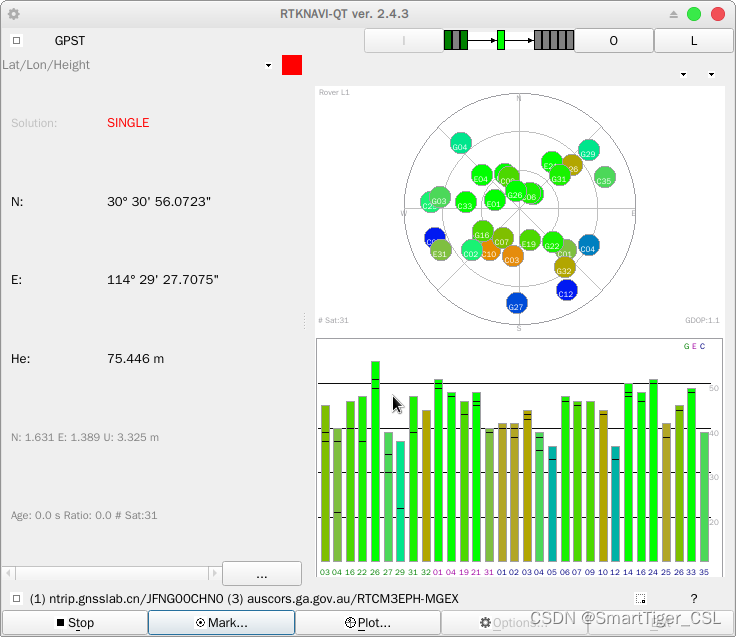
Task: Click the latitude value 30° 30' 56.0723"
Action: tap(159, 201)
